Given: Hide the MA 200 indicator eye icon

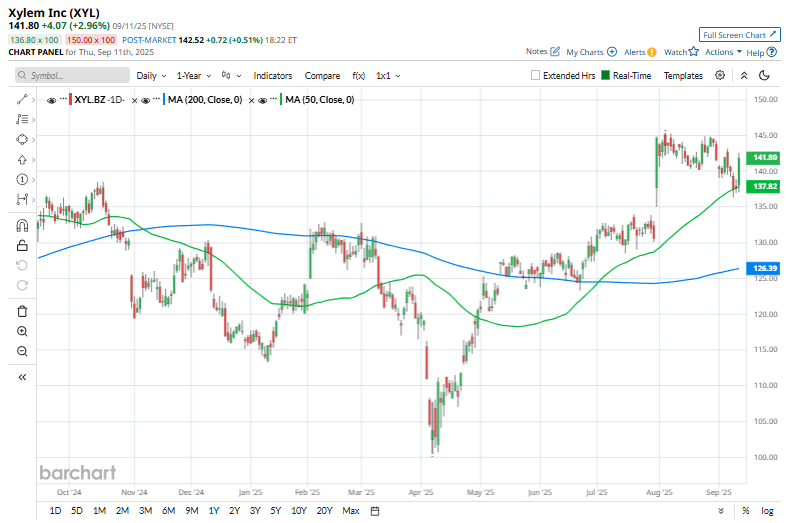Looking at the screenshot, I should click(x=145, y=100).
